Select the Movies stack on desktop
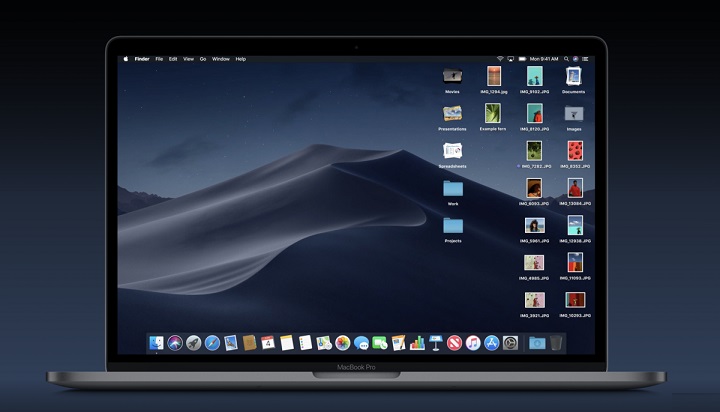This screenshot has height=412, width=720. click(453, 76)
